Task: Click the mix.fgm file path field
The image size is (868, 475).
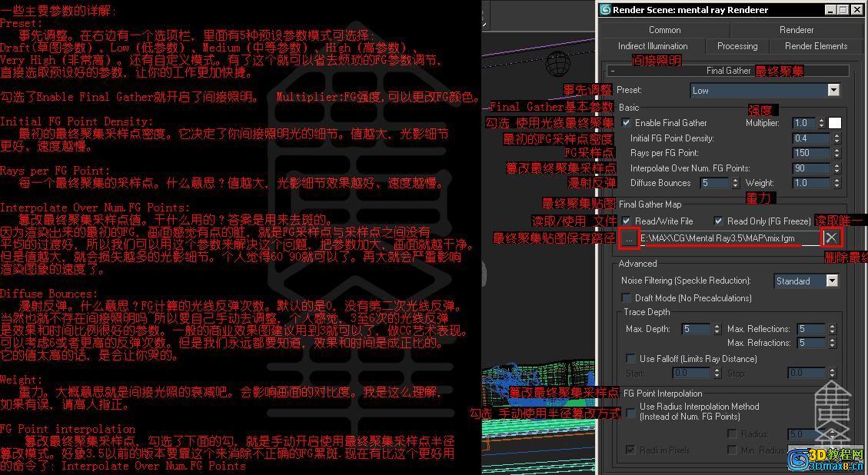Action: (x=730, y=238)
